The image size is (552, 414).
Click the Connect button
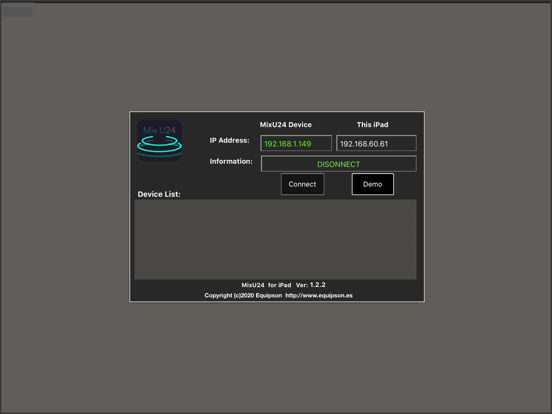(302, 184)
